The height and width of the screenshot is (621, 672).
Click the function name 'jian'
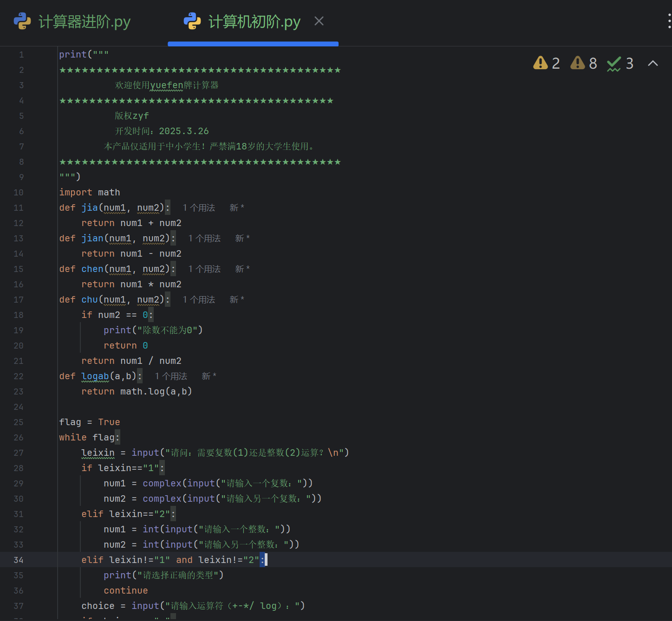[x=92, y=238]
